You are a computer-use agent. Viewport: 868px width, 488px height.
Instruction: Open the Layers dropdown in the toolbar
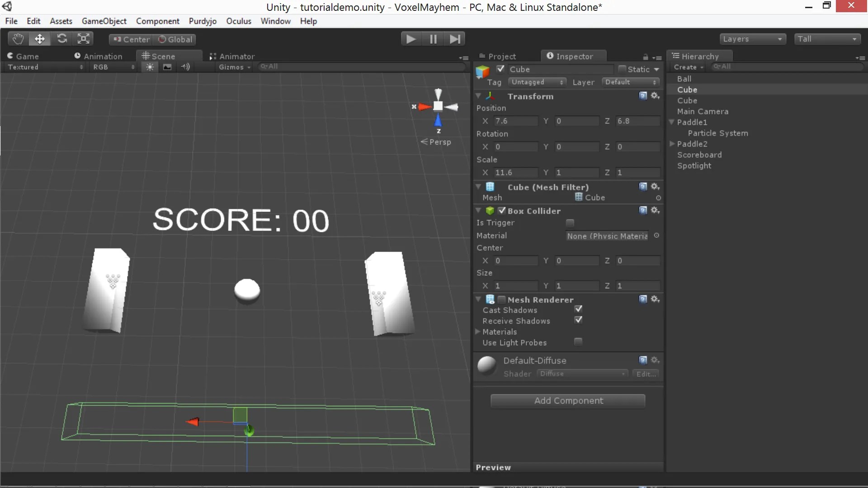click(x=752, y=38)
